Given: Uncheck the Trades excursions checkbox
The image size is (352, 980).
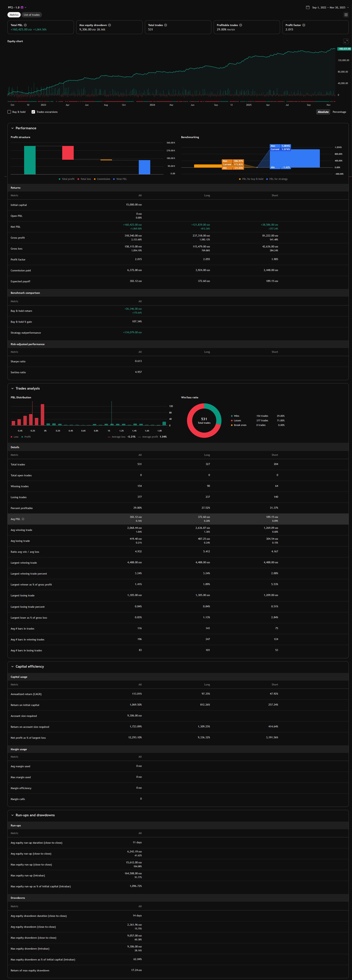Looking at the screenshot, I should (33, 112).
